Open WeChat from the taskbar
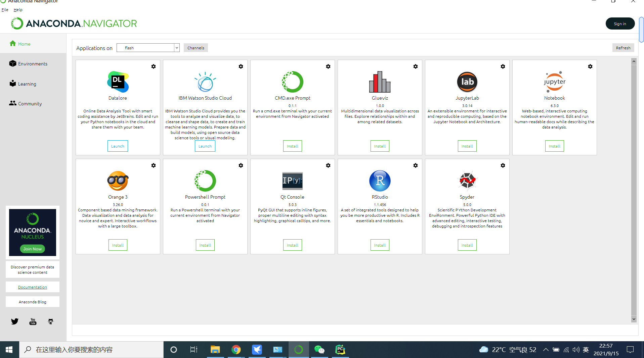Viewport: 644px width, 358px height. [x=319, y=350]
